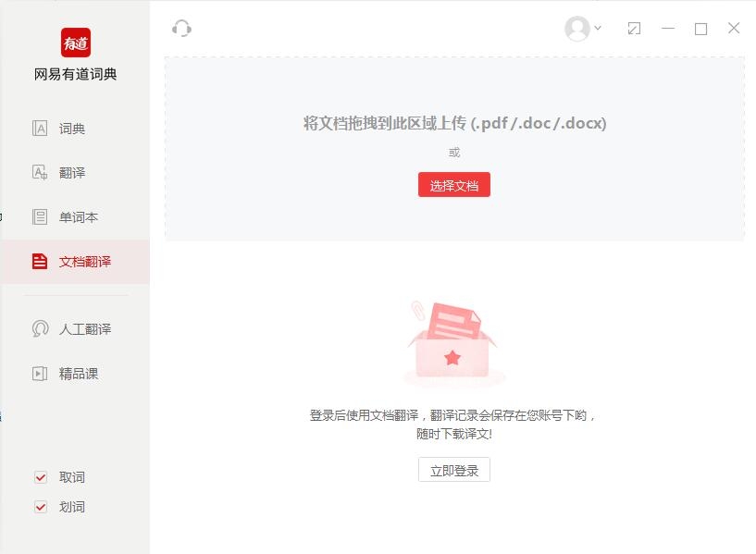Click the 文档翻译 document icon
The image size is (756, 554).
pos(40,261)
